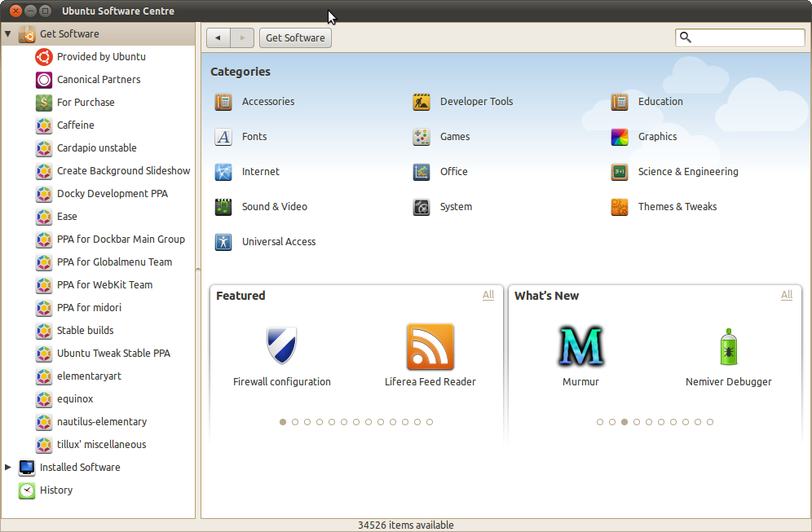The image size is (812, 532).
Task: Select Stable builds source
Action: (99, 330)
